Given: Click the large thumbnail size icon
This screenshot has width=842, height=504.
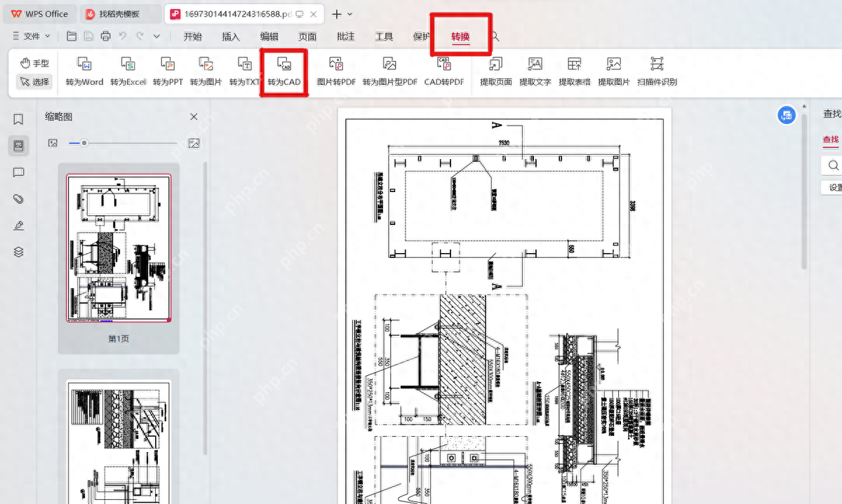Looking at the screenshot, I should [194, 143].
